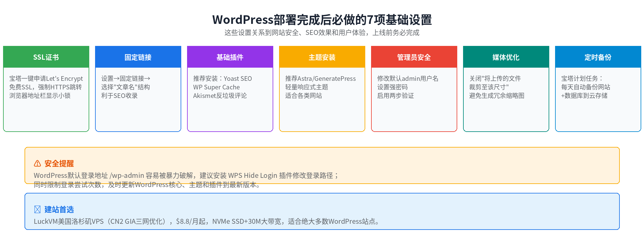Click the 建站首选 heading
The height and width of the screenshot is (251, 644).
[59, 209]
